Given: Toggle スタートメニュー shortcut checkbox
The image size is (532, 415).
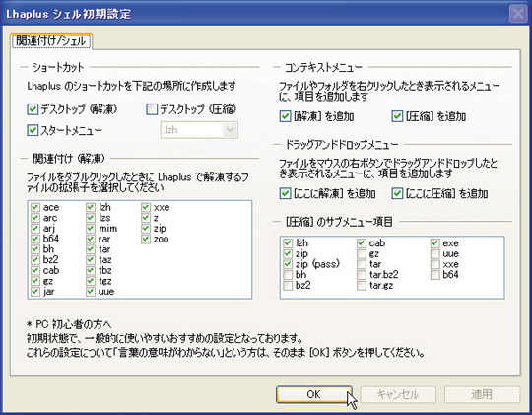Looking at the screenshot, I should [x=33, y=130].
